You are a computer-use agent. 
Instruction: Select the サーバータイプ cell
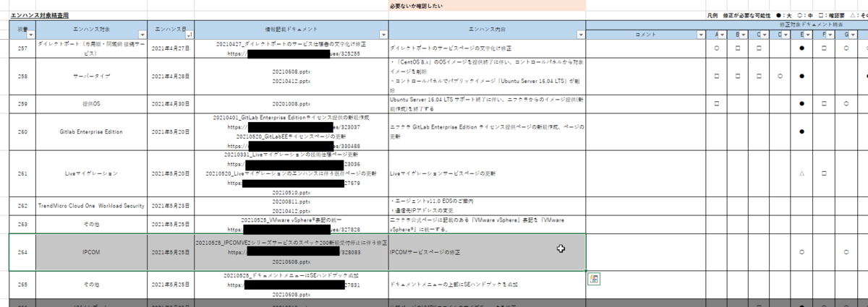point(91,75)
